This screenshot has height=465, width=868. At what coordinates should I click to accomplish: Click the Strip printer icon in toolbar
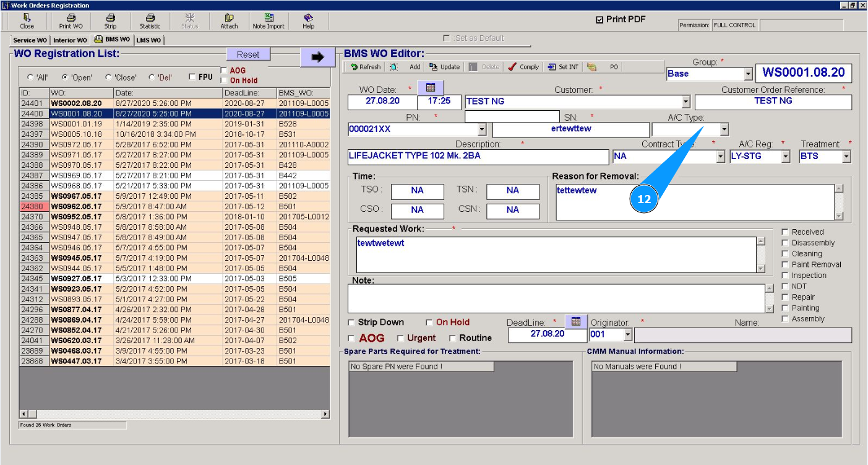coord(110,21)
